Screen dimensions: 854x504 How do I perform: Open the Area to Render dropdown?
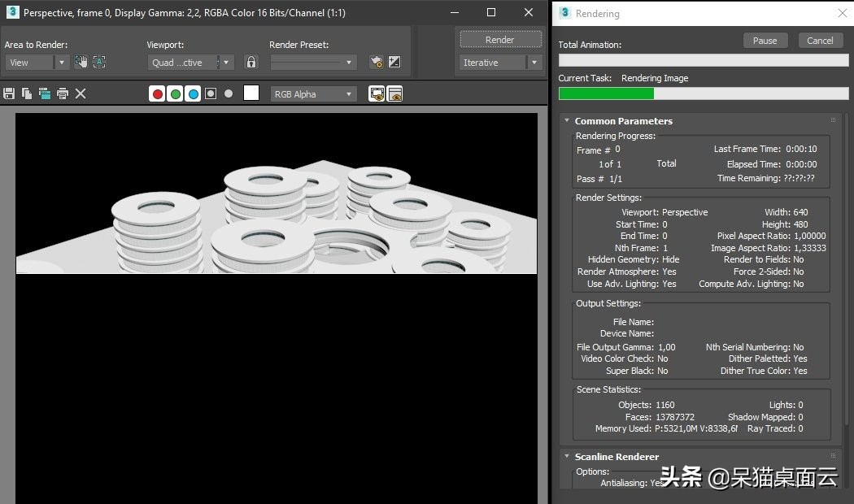(37, 63)
